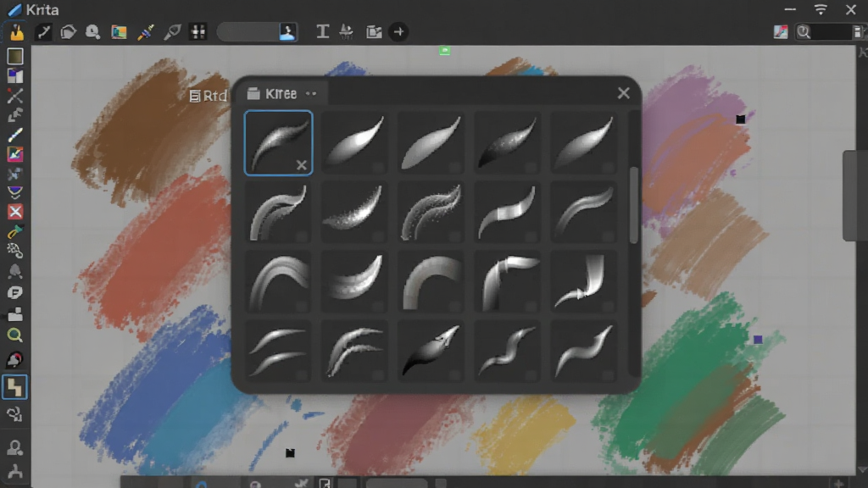Click the green marker at canvas top

point(444,51)
